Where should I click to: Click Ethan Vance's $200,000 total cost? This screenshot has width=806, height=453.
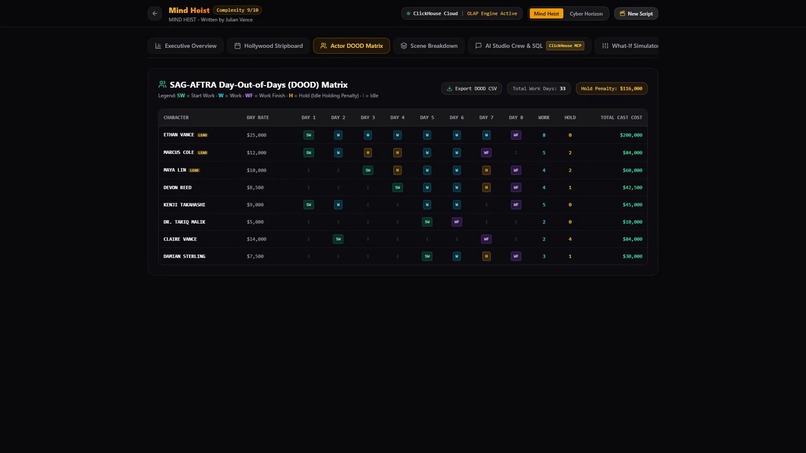pos(631,135)
